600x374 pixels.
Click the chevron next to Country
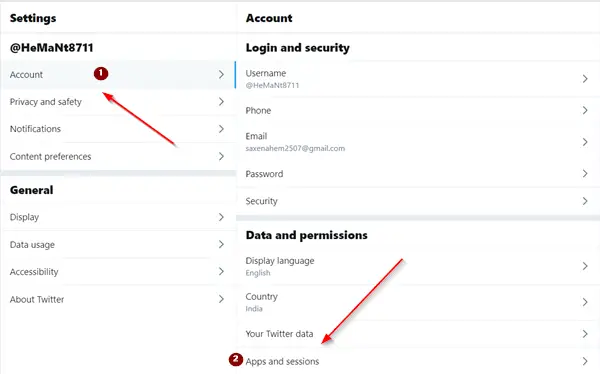585,302
